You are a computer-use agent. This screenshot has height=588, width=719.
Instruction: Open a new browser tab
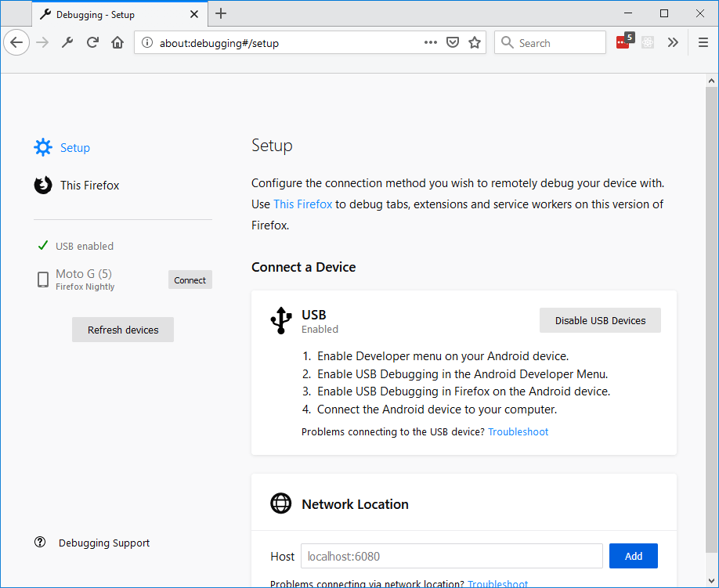(x=220, y=13)
